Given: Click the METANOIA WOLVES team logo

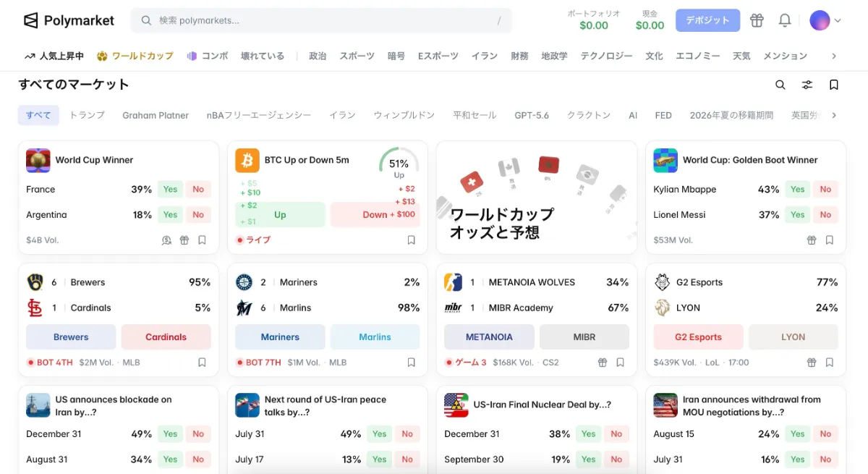Looking at the screenshot, I should tap(453, 282).
